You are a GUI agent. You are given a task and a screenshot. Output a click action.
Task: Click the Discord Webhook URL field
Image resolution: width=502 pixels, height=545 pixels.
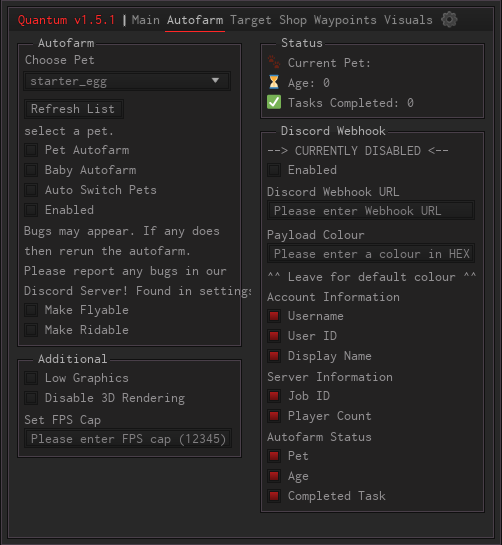(371, 211)
